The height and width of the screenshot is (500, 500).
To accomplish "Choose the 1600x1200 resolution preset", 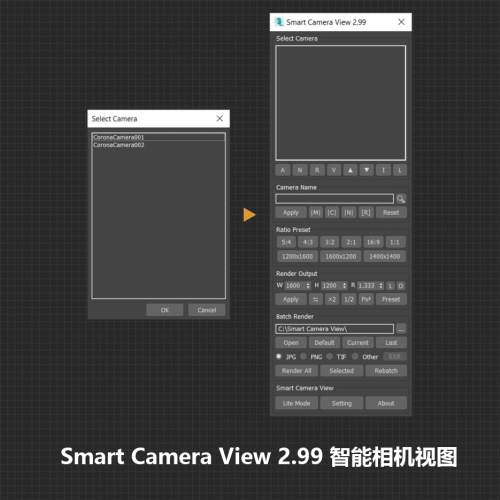I will [x=341, y=256].
